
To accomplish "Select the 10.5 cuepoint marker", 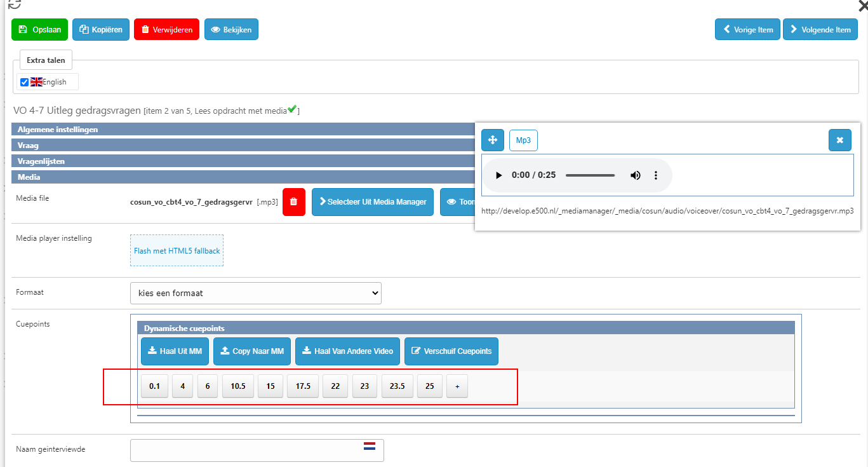I will (x=238, y=386).
